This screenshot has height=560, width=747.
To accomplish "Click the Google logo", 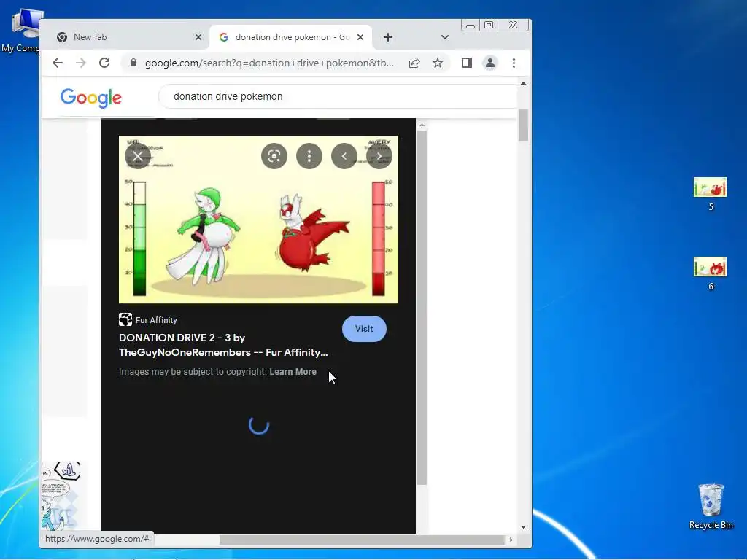I will coord(91,98).
